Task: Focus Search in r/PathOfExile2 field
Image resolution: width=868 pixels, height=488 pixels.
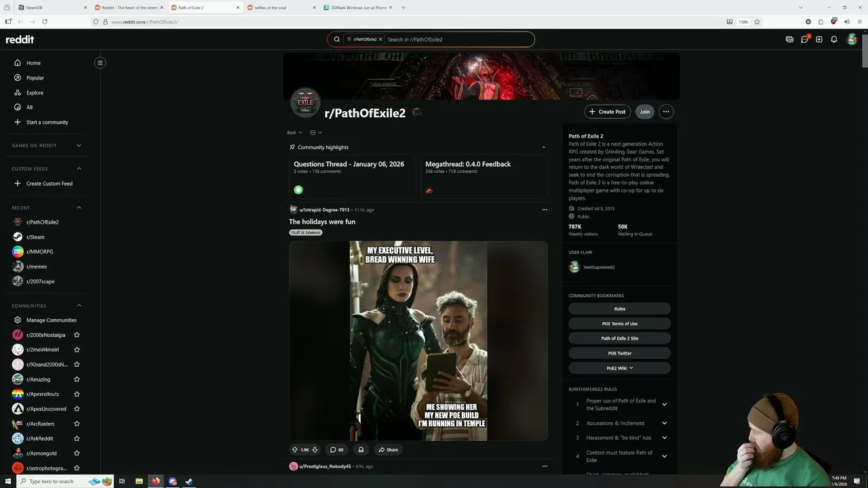Action: pos(458,39)
